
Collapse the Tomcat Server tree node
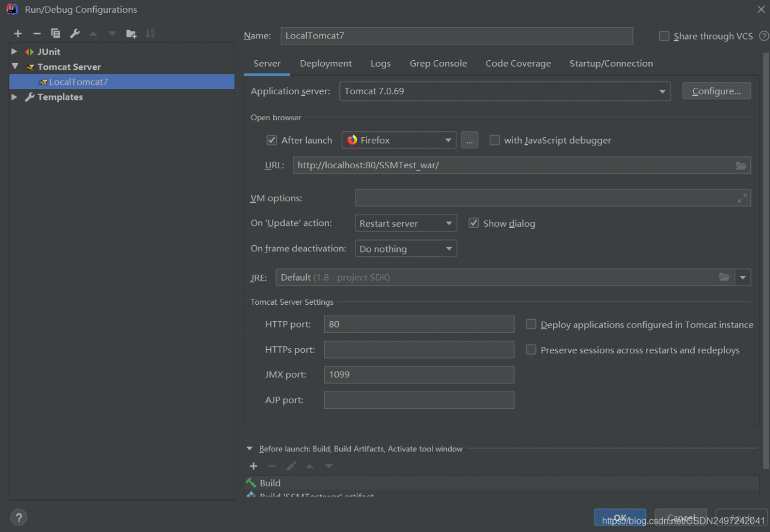[14, 67]
